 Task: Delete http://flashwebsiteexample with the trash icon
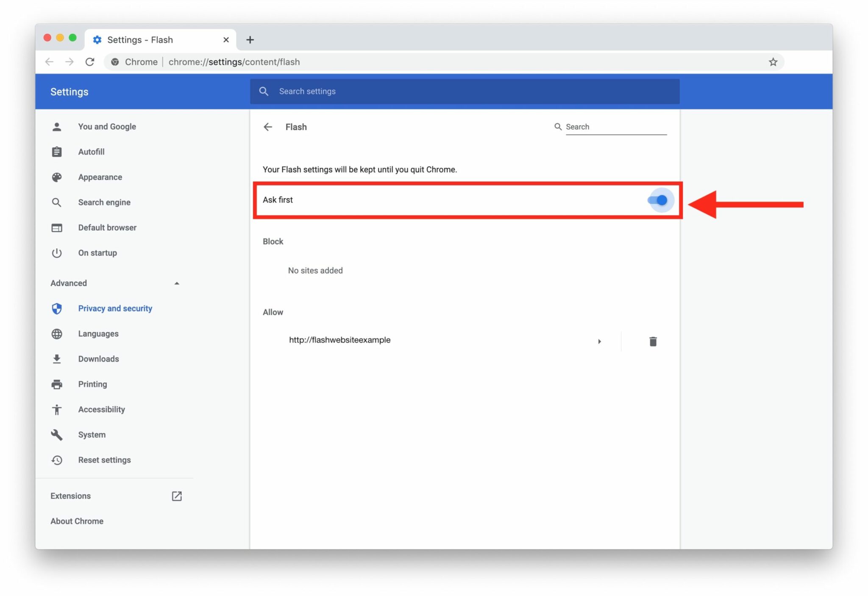click(x=653, y=341)
